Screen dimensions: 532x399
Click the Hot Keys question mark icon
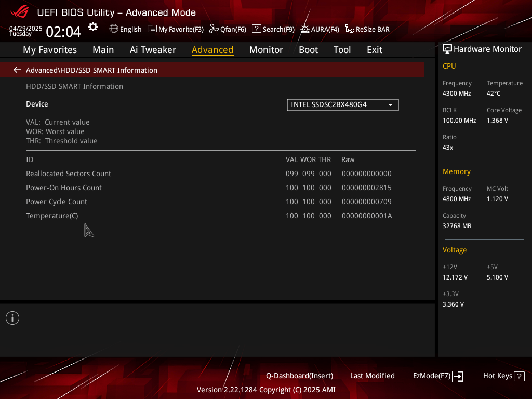coord(519,376)
